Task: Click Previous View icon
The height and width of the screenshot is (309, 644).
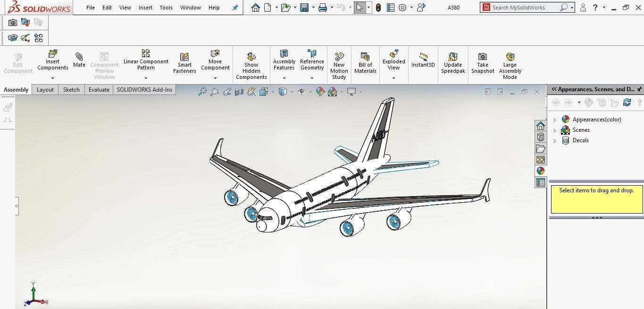Action: point(227,92)
